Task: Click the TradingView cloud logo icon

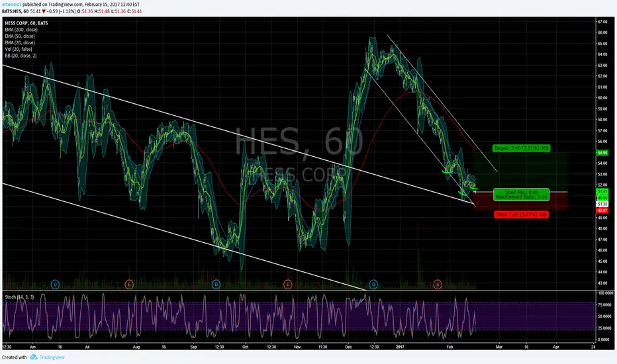Action: [34, 357]
